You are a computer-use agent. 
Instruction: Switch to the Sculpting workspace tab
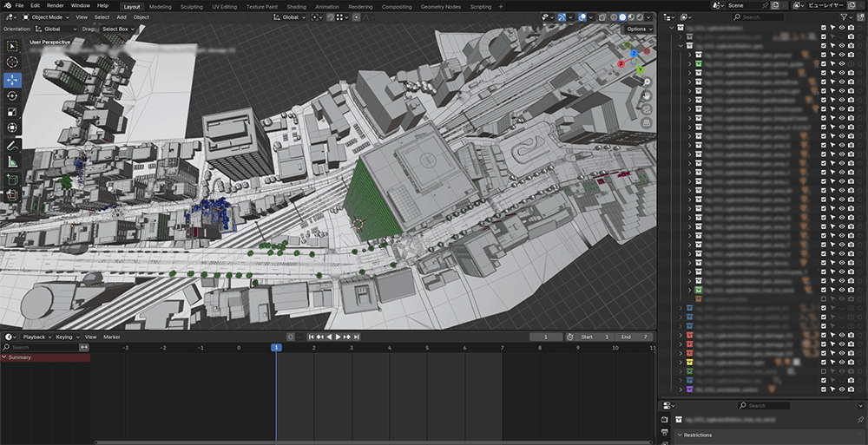tap(192, 6)
